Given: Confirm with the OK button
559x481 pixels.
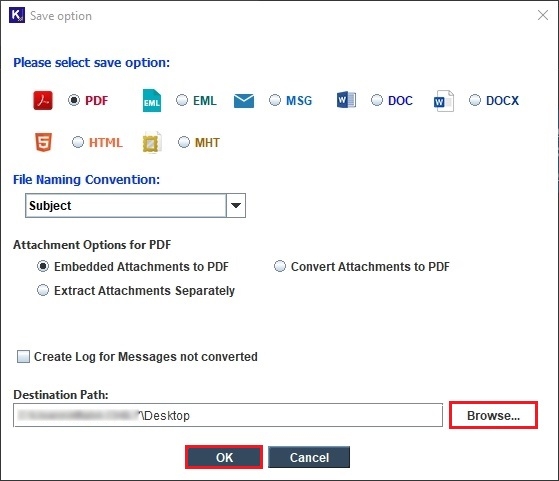Looking at the screenshot, I should [224, 457].
